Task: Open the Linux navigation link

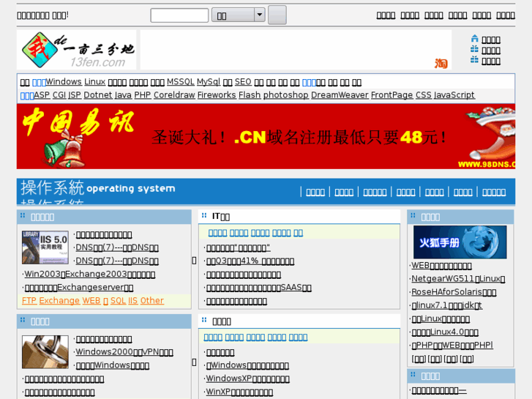Action: coord(94,82)
